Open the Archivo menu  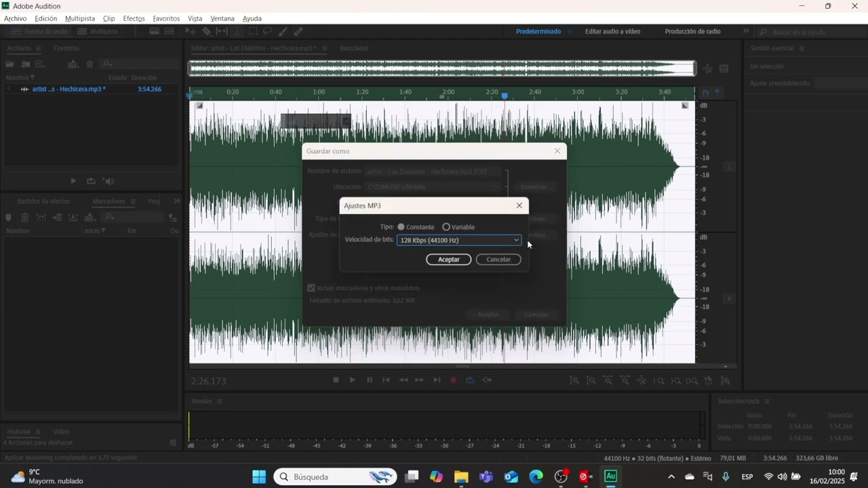click(15, 18)
